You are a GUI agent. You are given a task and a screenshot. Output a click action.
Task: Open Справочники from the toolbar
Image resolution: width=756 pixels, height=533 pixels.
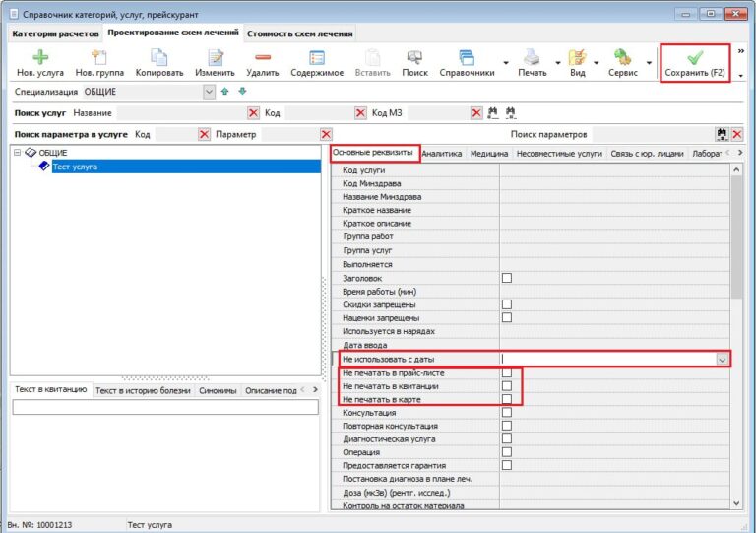[467, 63]
